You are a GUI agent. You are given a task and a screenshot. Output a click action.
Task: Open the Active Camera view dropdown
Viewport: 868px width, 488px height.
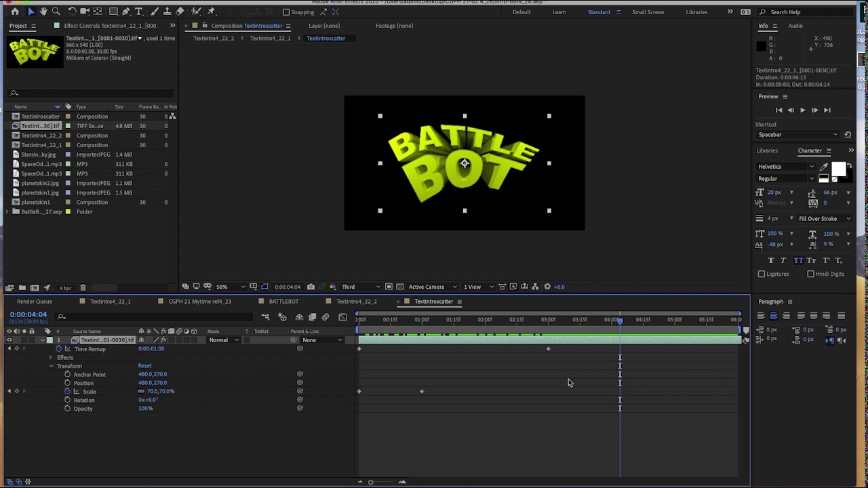pos(431,287)
